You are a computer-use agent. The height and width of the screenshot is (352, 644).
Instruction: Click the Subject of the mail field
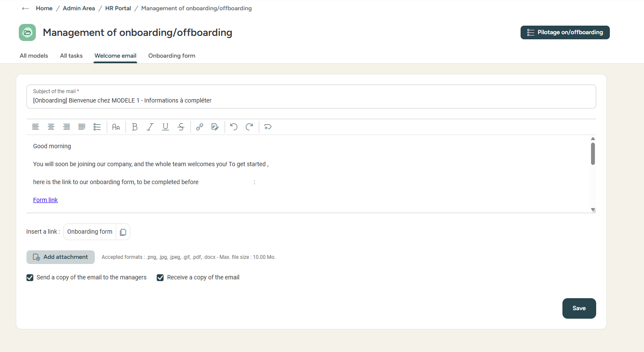311,100
